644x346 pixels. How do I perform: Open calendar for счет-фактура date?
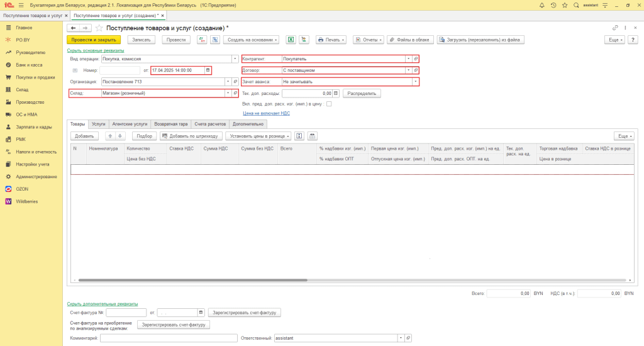(x=201, y=313)
